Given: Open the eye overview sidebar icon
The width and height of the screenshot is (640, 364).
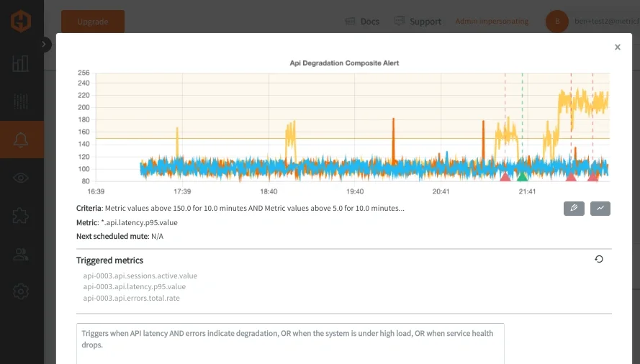Looking at the screenshot, I should [21, 178].
